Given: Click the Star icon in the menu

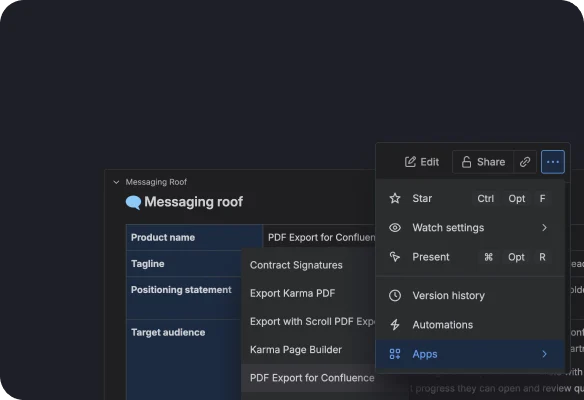Looking at the screenshot, I should click(x=395, y=198).
